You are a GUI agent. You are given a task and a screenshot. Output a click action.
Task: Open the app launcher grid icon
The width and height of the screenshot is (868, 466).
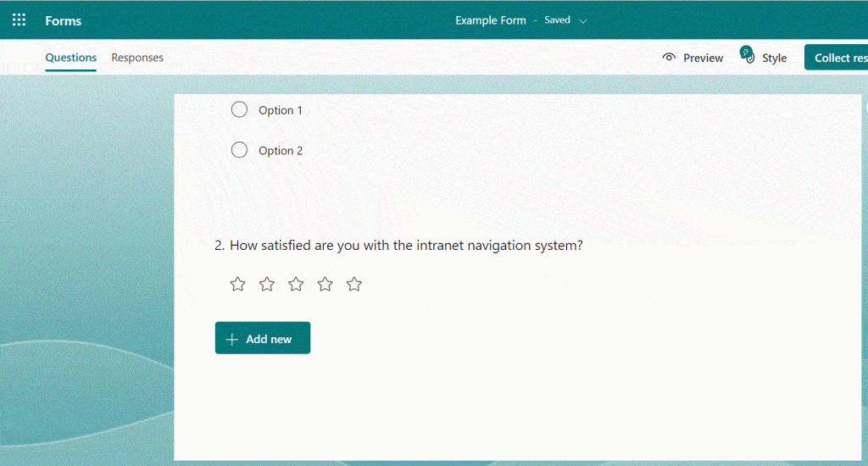(19, 20)
